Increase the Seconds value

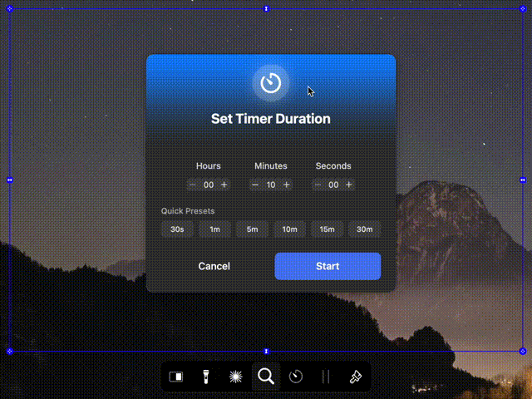coord(349,185)
